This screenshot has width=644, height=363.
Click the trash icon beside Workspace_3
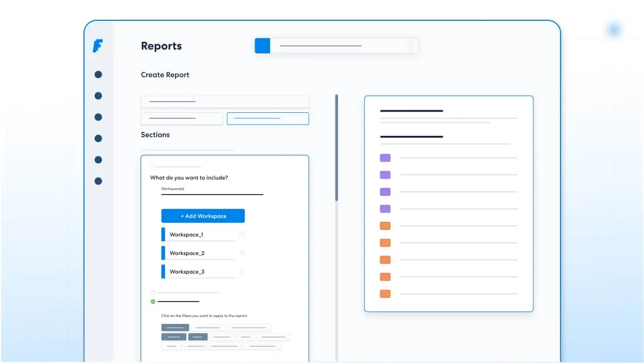pyautogui.click(x=242, y=271)
